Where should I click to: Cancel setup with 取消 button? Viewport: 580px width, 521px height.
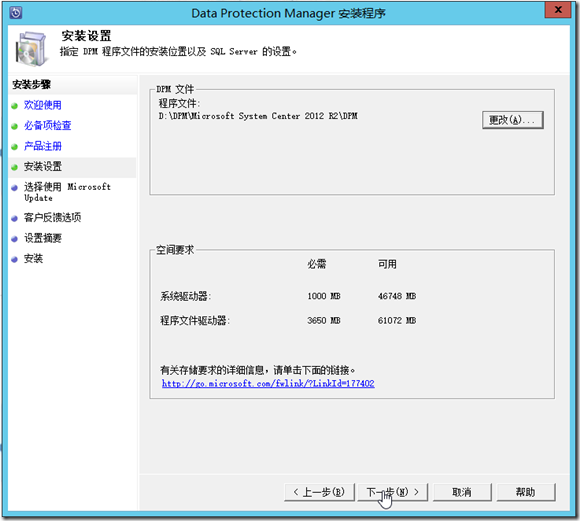[462, 492]
